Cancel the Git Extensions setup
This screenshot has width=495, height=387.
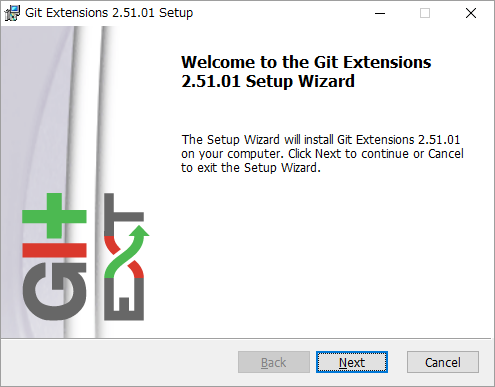pos(443,362)
